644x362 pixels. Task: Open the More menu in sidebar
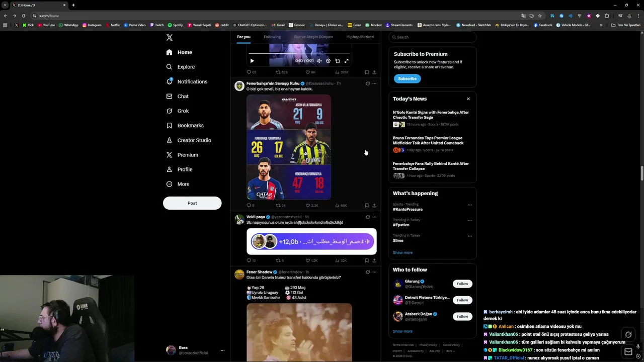[x=178, y=184]
